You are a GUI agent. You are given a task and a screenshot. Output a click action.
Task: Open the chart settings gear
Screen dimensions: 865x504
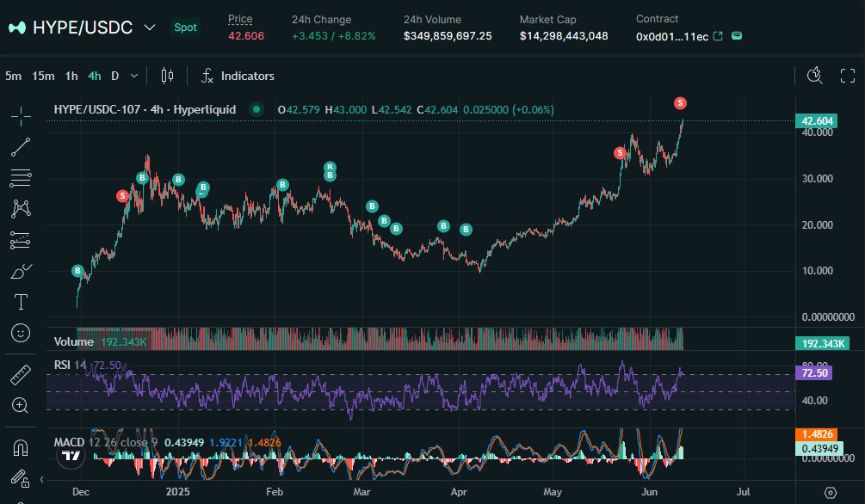831,492
